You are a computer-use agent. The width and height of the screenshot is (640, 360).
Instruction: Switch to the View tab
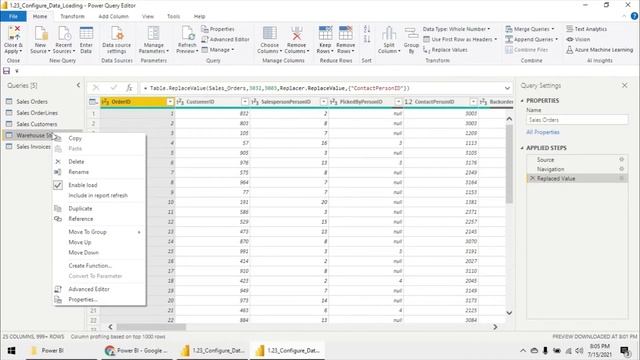(x=148, y=16)
